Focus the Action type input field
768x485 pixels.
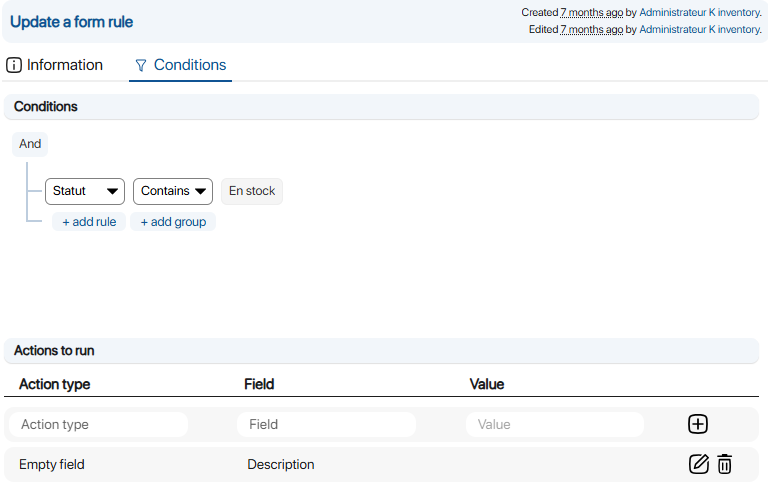point(98,425)
